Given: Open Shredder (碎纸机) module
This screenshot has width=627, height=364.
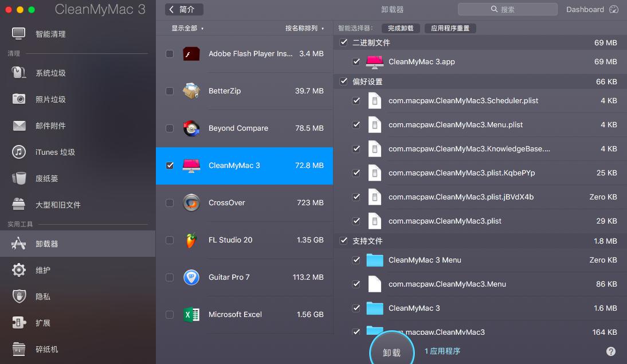Looking at the screenshot, I should pyautogui.click(x=77, y=349).
